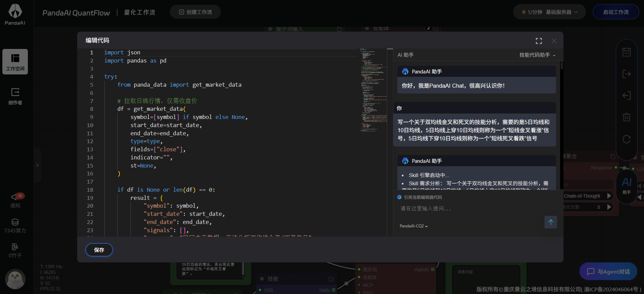
Task: Click the Chain-of-Thought next arrow
Action: (609, 196)
